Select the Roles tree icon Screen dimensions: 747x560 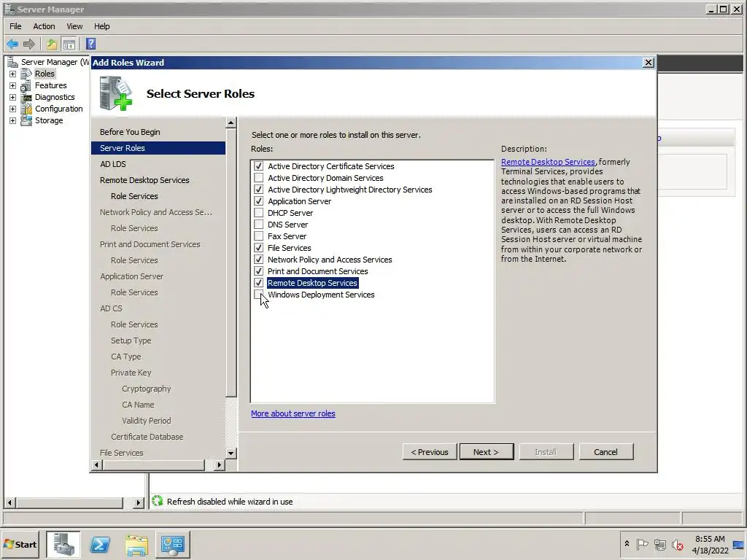click(26, 74)
